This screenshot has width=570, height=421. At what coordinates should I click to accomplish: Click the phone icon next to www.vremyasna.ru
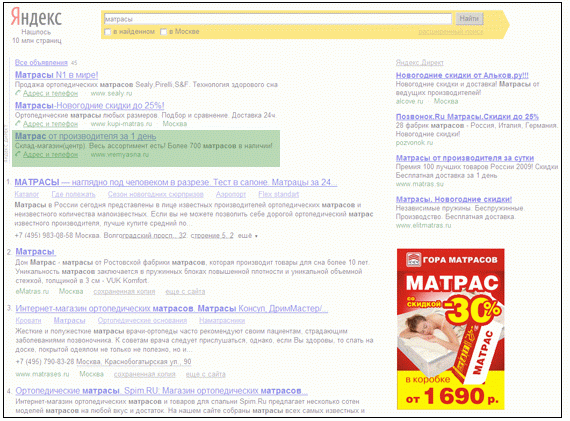pyautogui.click(x=17, y=155)
